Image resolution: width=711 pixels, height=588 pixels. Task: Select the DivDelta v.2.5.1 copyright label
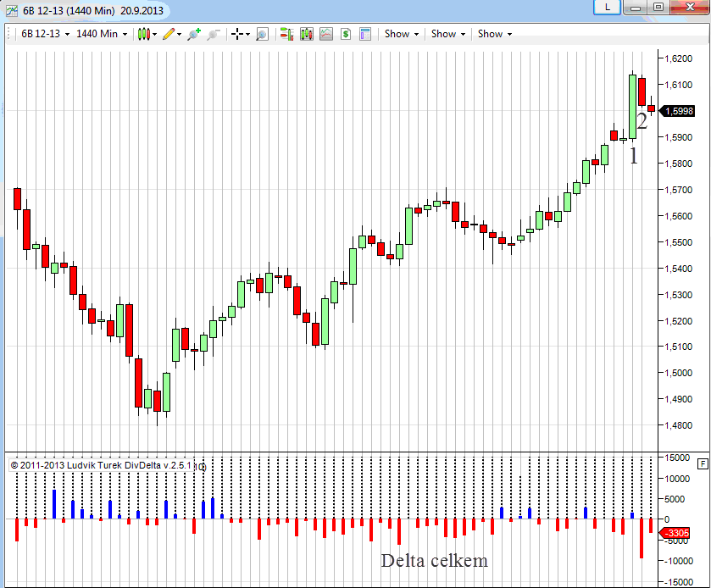101,465
